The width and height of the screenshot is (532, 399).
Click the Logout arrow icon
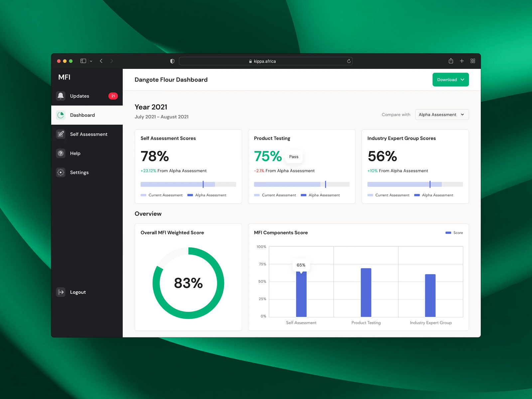[61, 292]
